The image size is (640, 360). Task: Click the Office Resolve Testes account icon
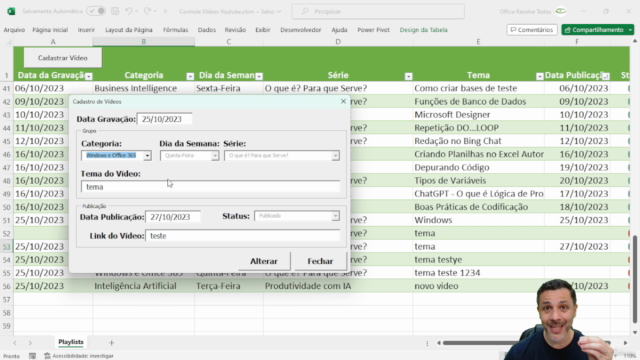561,11
